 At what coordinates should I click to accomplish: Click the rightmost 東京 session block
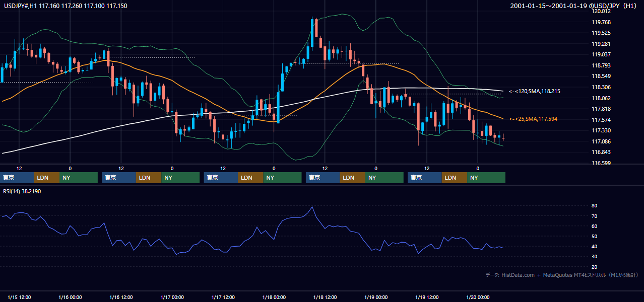pos(425,178)
